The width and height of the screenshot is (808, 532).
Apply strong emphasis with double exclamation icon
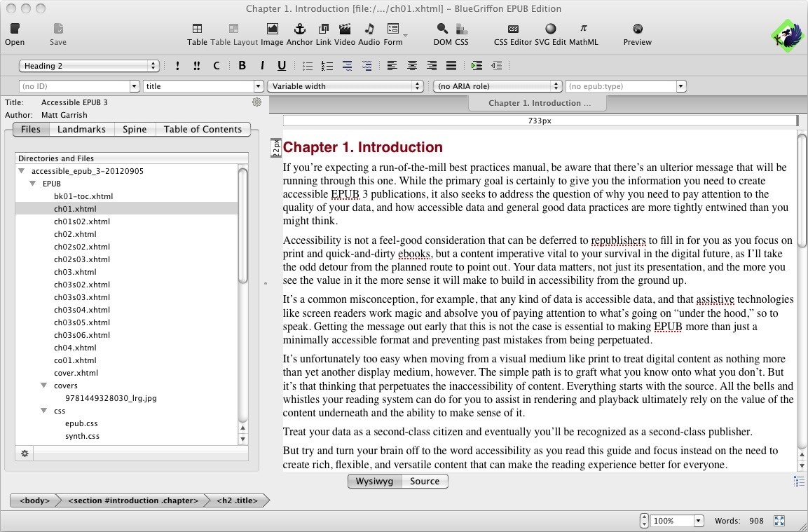point(196,65)
